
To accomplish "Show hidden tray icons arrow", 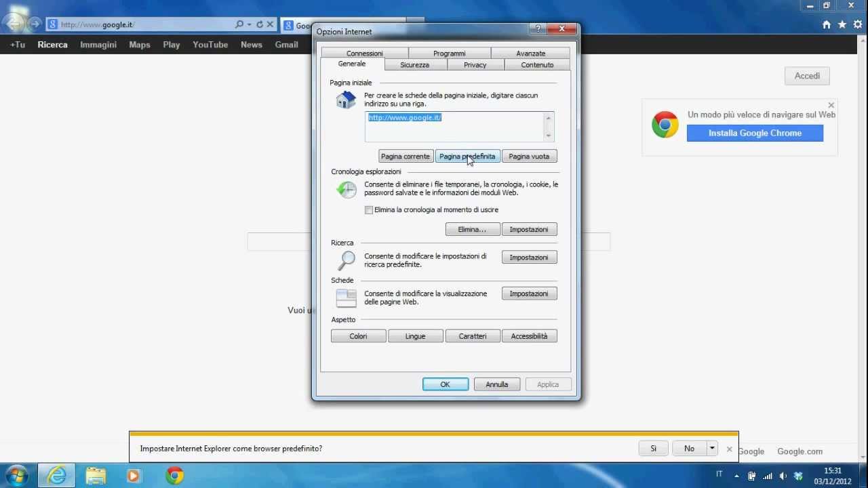I will coord(737,476).
